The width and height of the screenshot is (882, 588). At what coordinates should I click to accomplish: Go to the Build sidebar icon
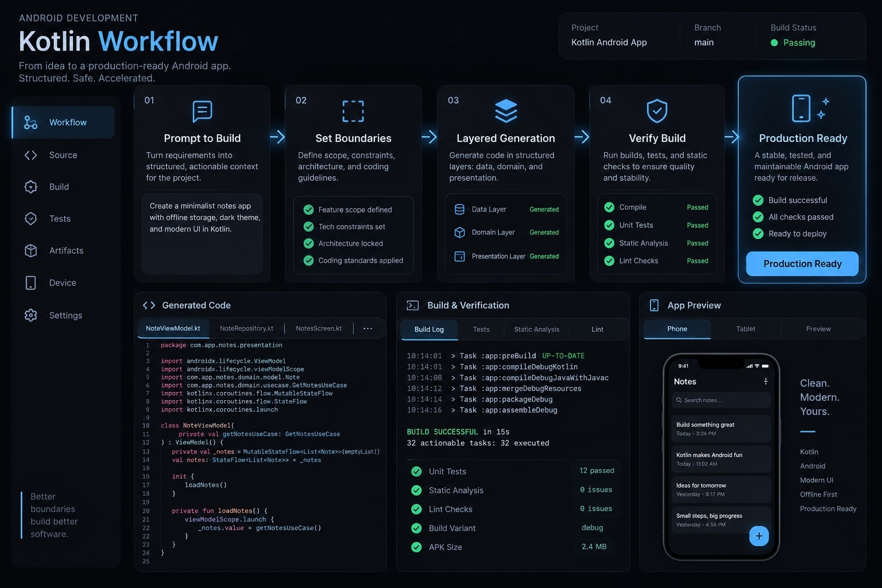coord(31,187)
